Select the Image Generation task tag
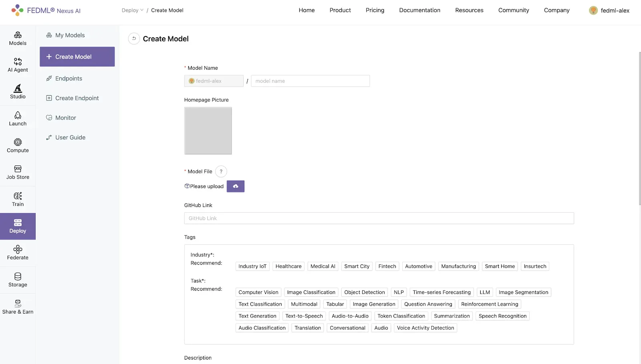This screenshot has height=364, width=641. pos(374,304)
